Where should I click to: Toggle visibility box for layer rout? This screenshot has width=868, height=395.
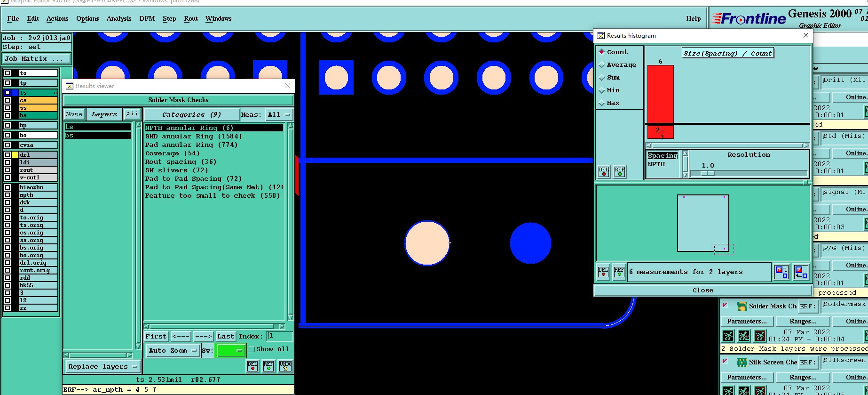point(8,170)
